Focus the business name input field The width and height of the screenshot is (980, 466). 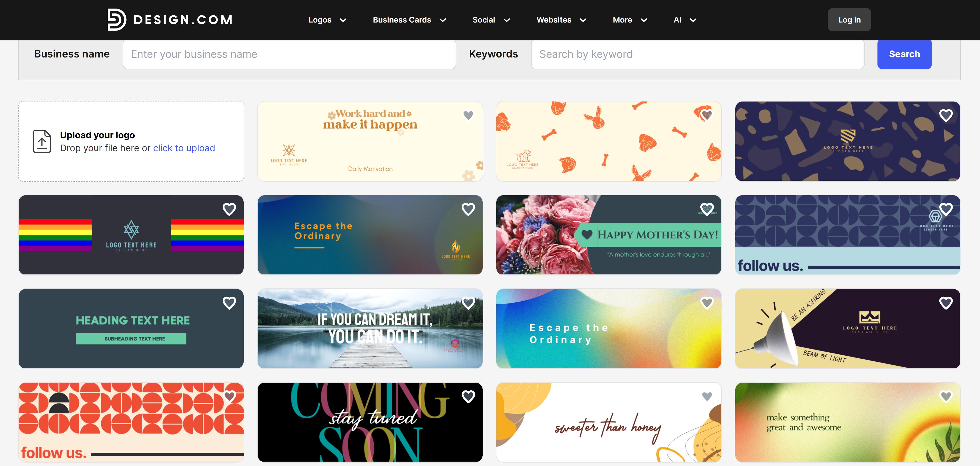(289, 54)
